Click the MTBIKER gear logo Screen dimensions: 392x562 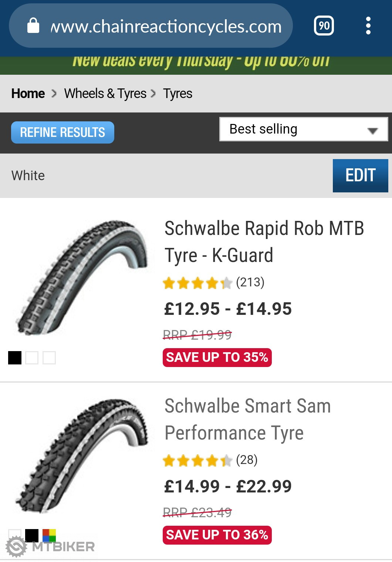(17, 547)
